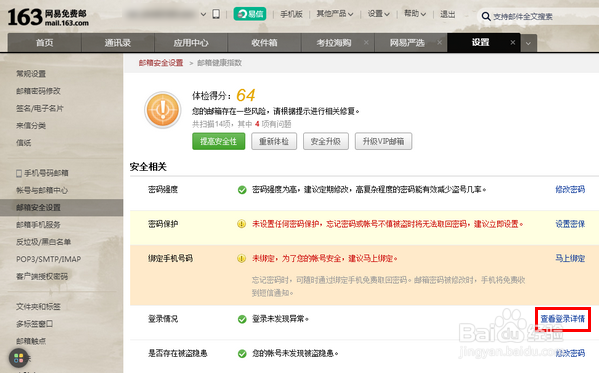Image resolution: width=599 pixels, height=373 pixels.
Task: Switch to the 收件箱 tab
Action: (x=264, y=43)
